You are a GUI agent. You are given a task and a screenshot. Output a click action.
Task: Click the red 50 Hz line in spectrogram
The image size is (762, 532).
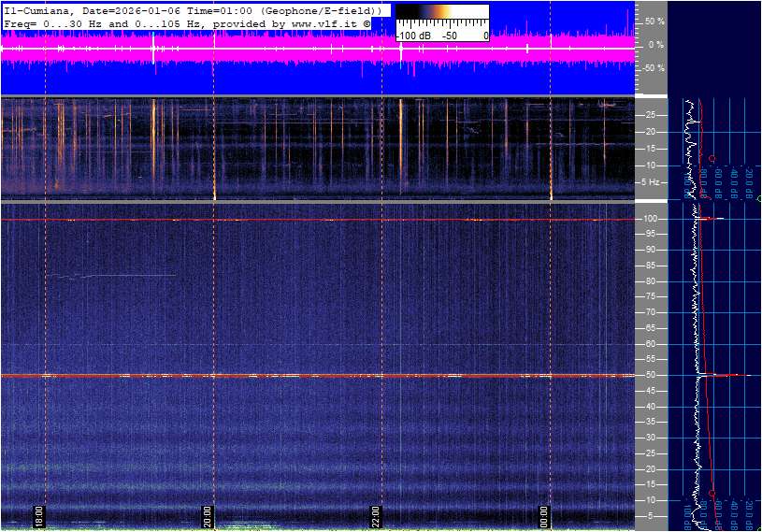318,376
